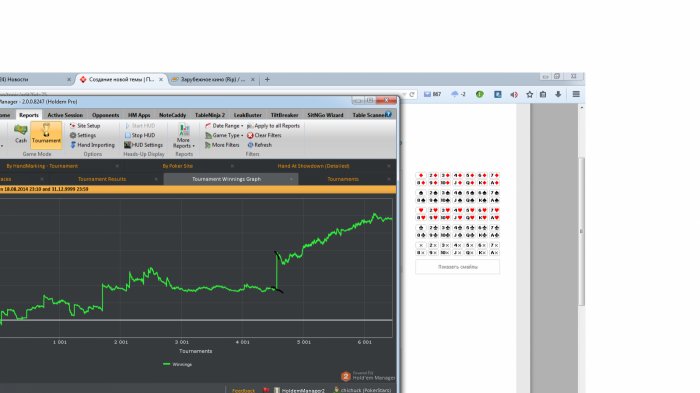Refresh the report
Viewport: 700px width, 393px height.
tap(259, 145)
